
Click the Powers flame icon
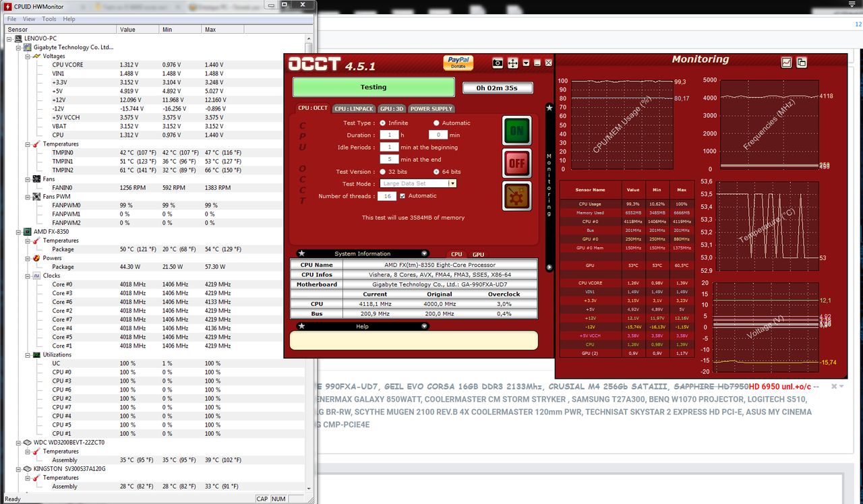[x=37, y=258]
